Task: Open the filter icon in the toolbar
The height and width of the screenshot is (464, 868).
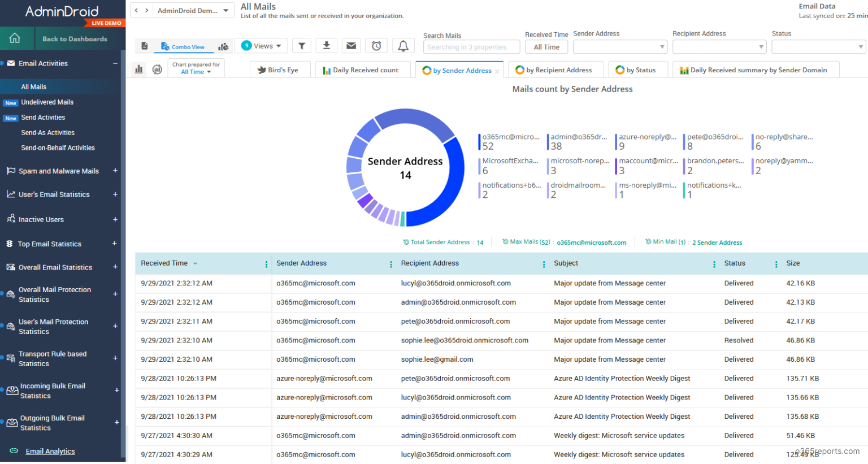Action: [302, 45]
